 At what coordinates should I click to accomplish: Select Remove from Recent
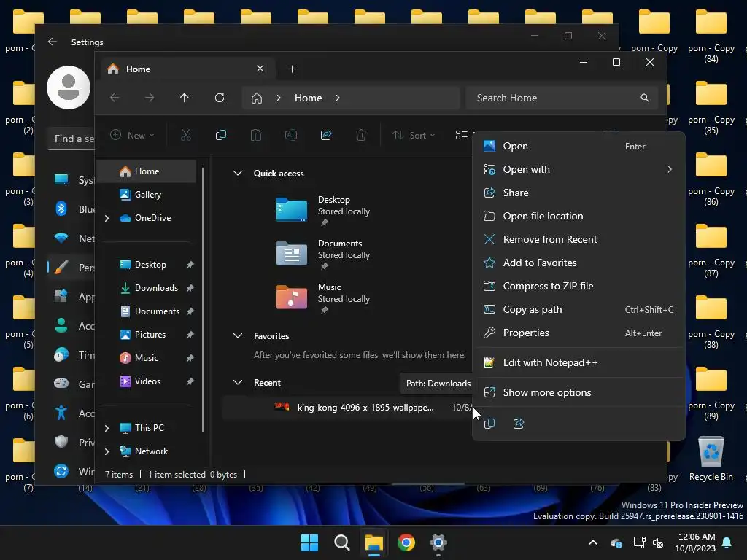(578, 239)
